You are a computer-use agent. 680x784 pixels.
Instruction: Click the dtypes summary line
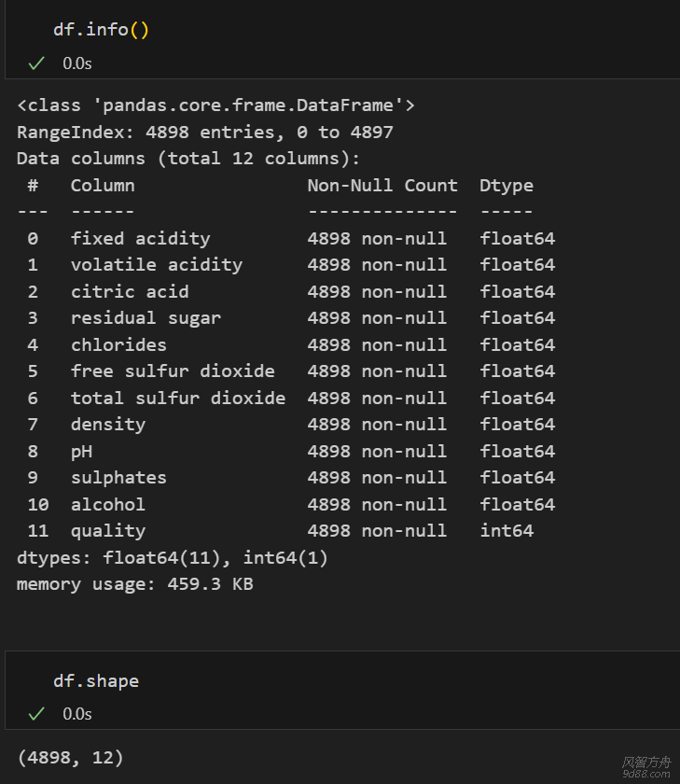(x=172, y=557)
